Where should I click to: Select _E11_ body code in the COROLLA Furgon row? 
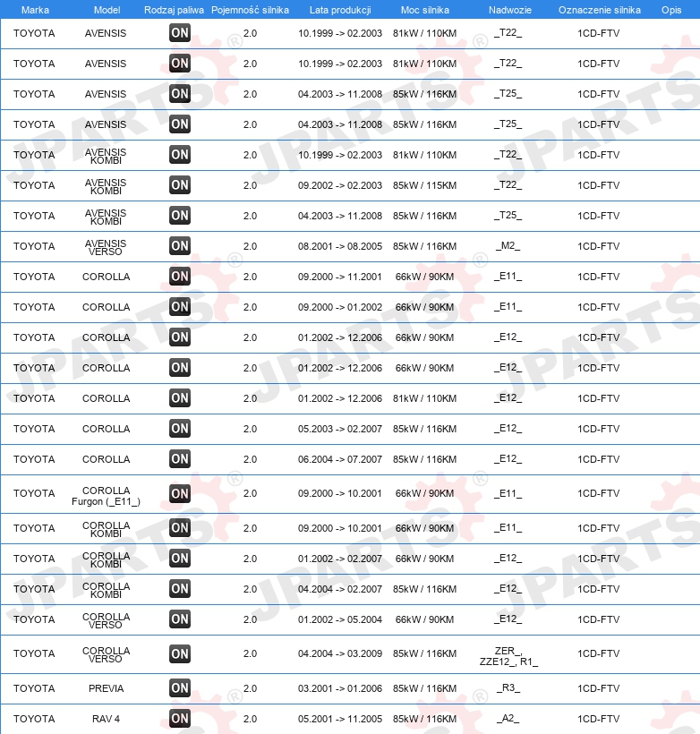pyautogui.click(x=508, y=493)
